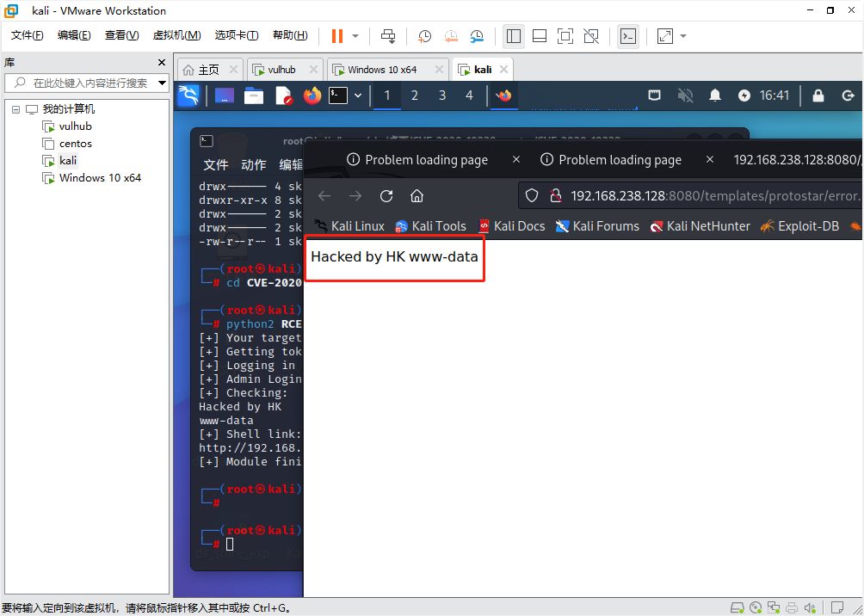Open the Kali NetHunter bookmark
This screenshot has height=616, width=864.
click(700, 226)
